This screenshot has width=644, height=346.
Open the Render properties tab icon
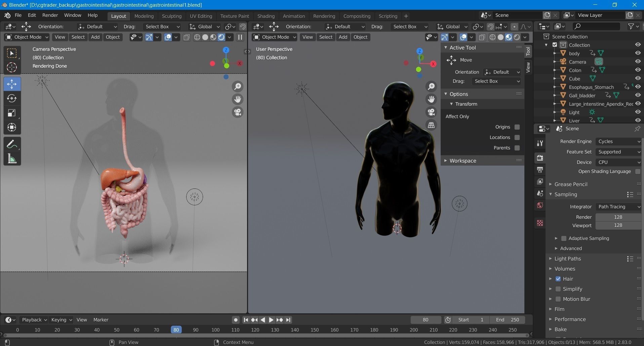540,158
